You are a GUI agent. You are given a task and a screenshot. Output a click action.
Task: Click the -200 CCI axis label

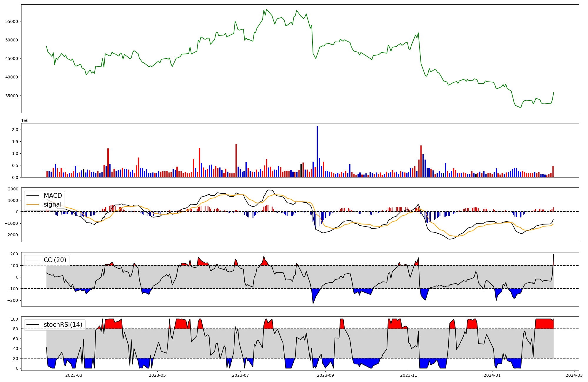tap(13, 300)
